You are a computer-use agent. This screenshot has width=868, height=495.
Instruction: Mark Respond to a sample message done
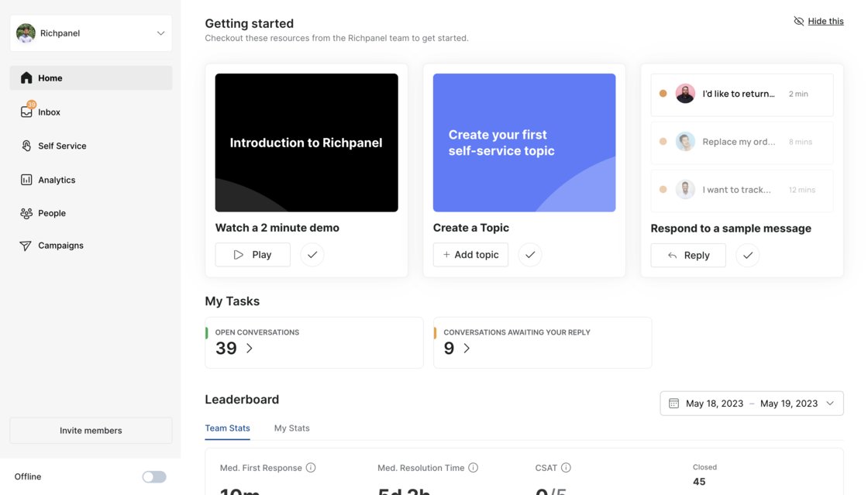click(747, 256)
